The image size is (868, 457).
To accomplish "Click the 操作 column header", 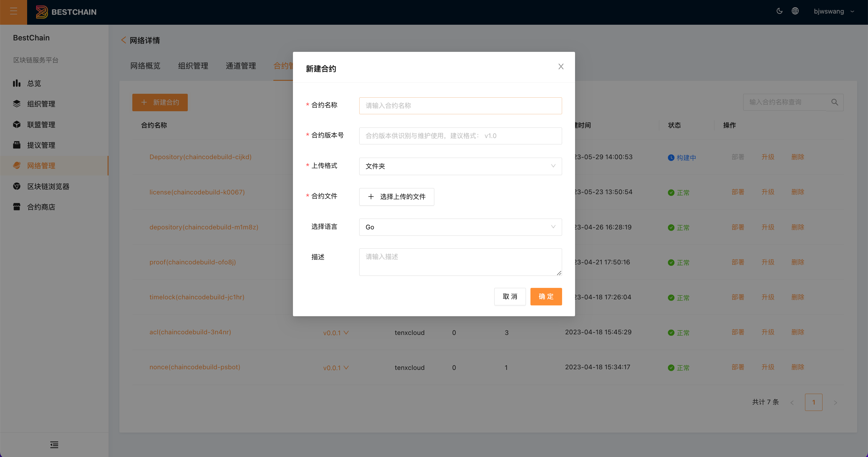I will point(729,125).
